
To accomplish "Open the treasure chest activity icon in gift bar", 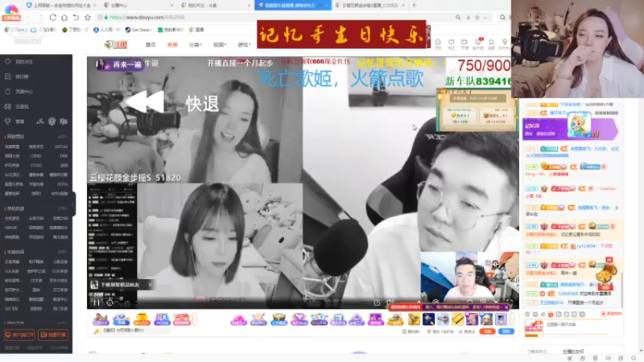I will coord(279,319).
